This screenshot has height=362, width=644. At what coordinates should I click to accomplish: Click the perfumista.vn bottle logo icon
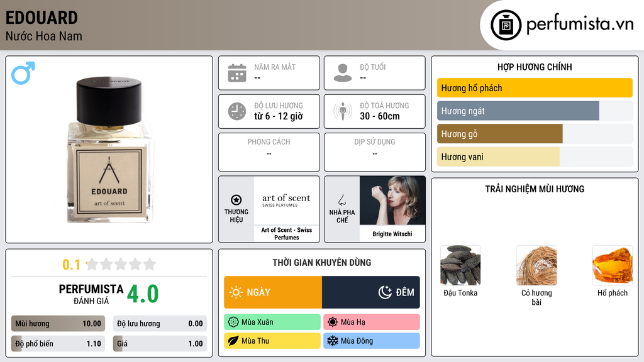[506, 25]
